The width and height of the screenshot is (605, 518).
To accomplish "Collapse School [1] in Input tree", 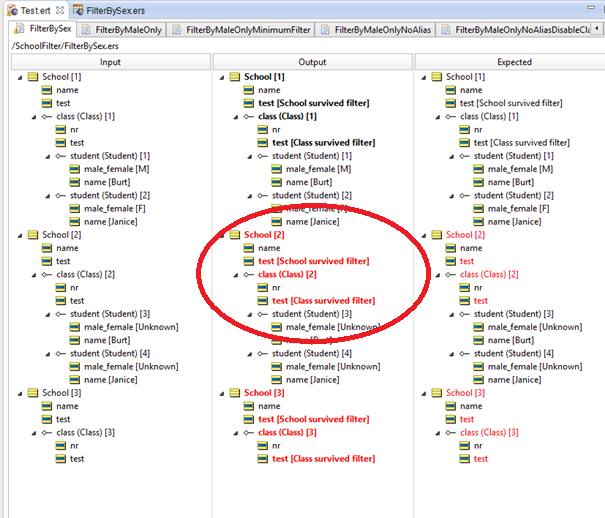I will coord(20,78).
